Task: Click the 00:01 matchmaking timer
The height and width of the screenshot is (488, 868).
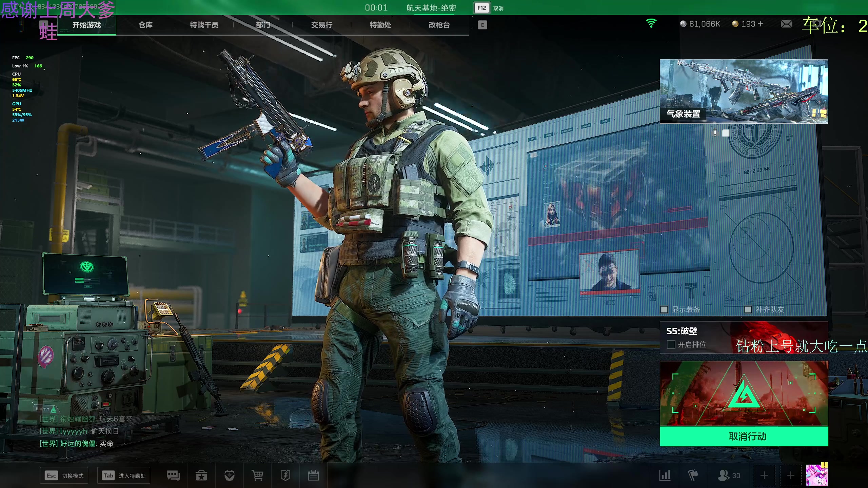Action: (376, 7)
